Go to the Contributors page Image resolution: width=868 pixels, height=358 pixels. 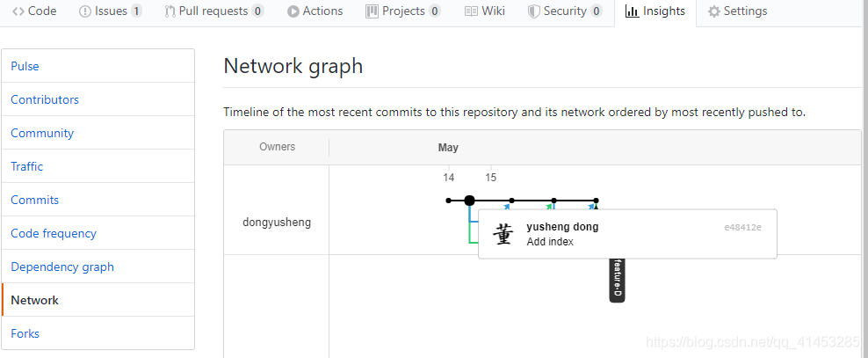click(x=45, y=99)
